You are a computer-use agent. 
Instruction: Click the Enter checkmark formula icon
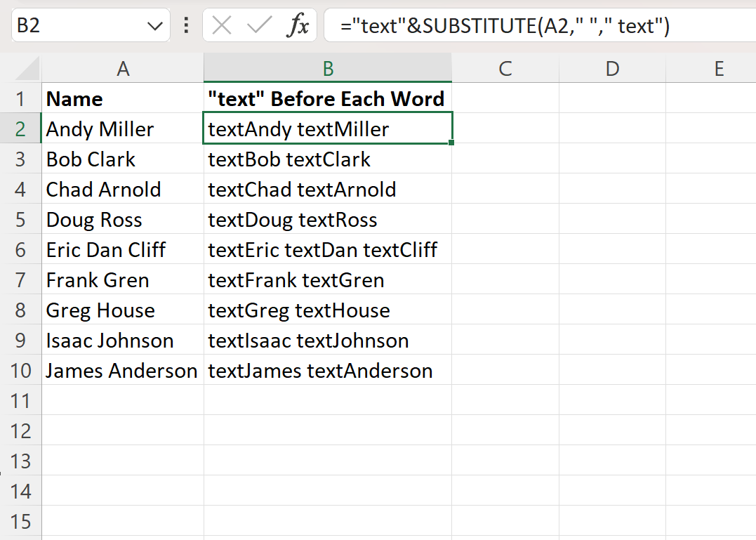259,26
